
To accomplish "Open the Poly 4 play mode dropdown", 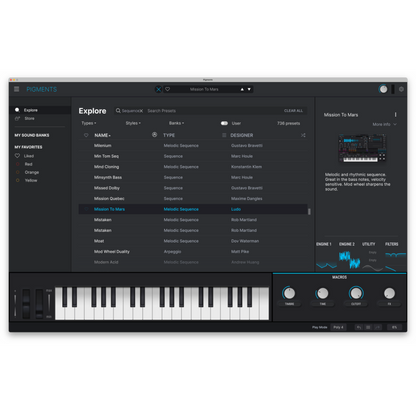I will pos(338,327).
